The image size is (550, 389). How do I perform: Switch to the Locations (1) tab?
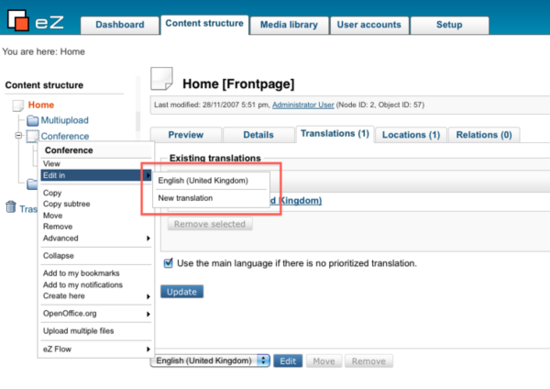[411, 135]
